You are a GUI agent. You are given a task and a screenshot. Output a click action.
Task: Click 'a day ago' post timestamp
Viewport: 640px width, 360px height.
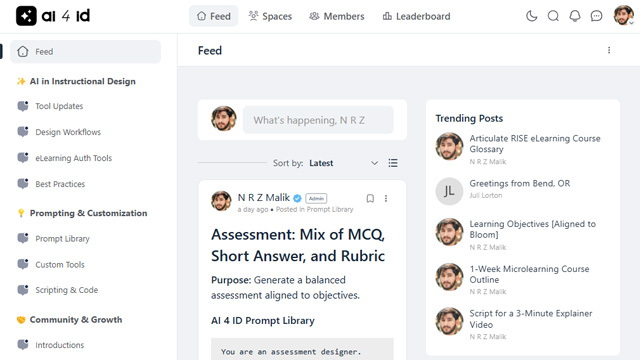pyautogui.click(x=253, y=209)
